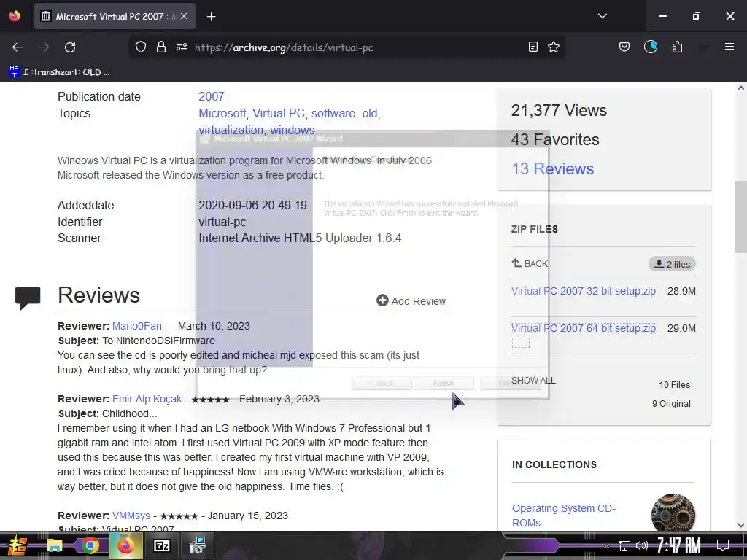This screenshot has width=747, height=560.
Task: Reload the current page
Action: (x=70, y=47)
